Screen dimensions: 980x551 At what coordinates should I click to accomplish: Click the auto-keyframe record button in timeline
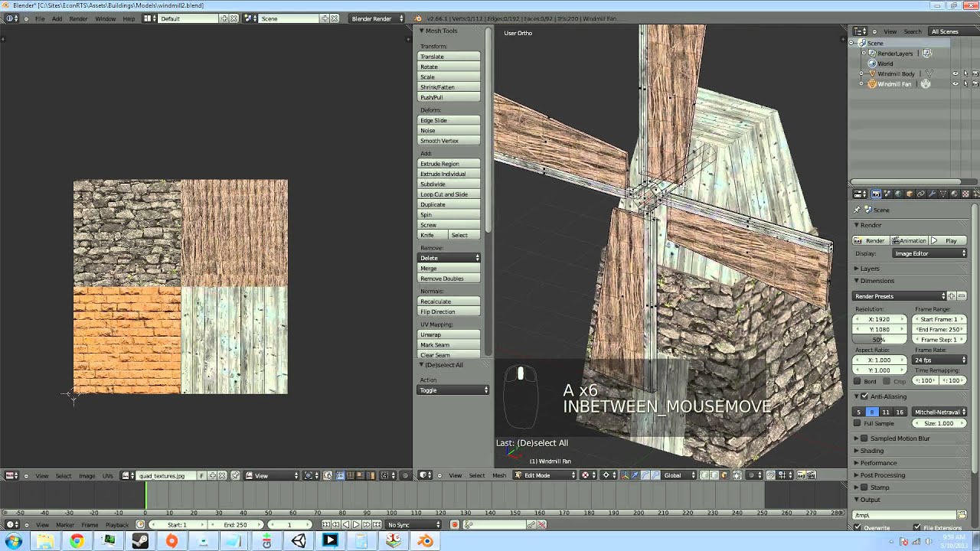point(454,525)
